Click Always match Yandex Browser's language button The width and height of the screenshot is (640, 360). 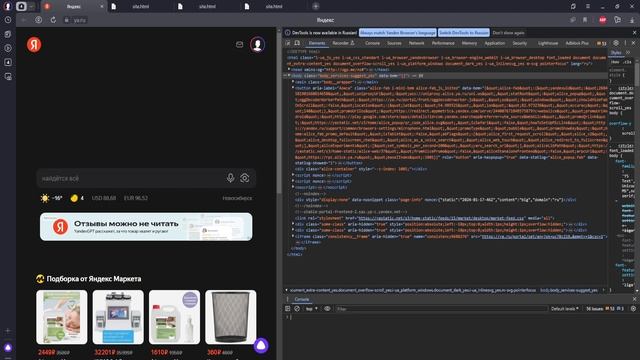(x=398, y=33)
